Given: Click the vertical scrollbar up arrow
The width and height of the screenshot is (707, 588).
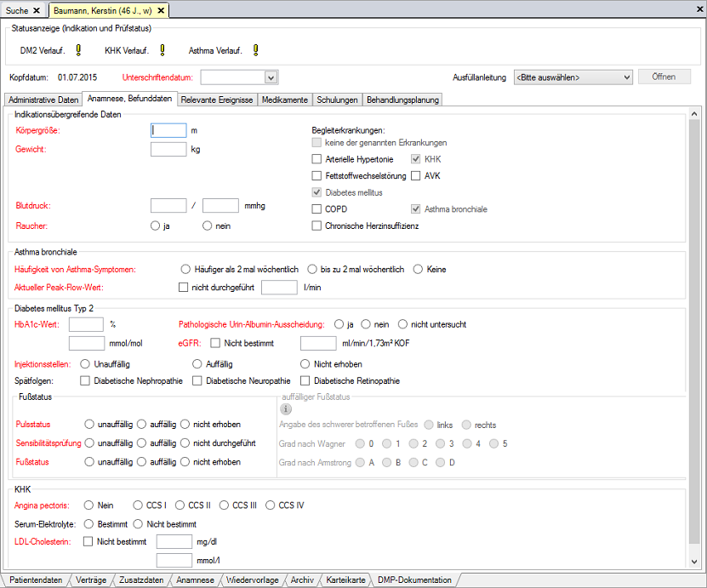Looking at the screenshot, I should 694,114.
